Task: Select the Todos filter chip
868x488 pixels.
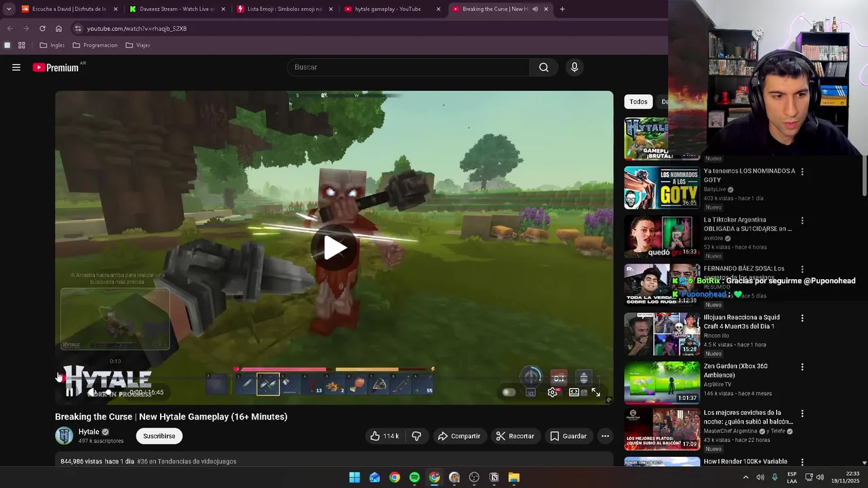Action: click(638, 102)
